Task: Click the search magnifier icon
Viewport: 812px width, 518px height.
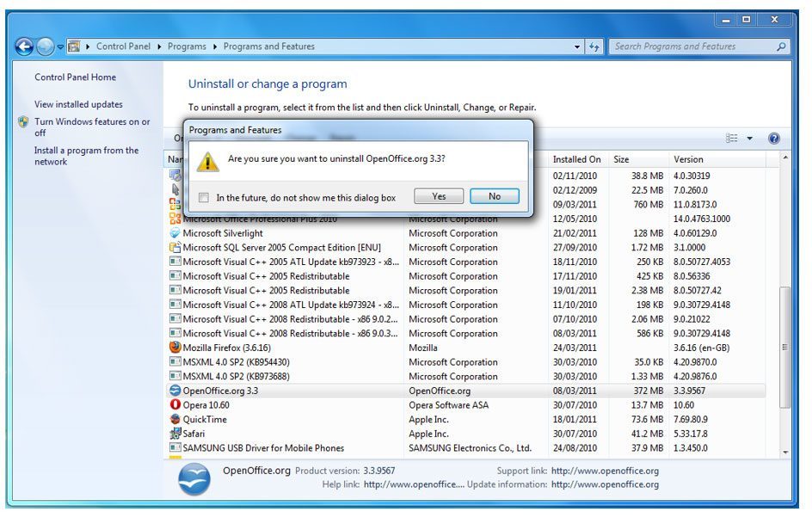Action: (781, 46)
